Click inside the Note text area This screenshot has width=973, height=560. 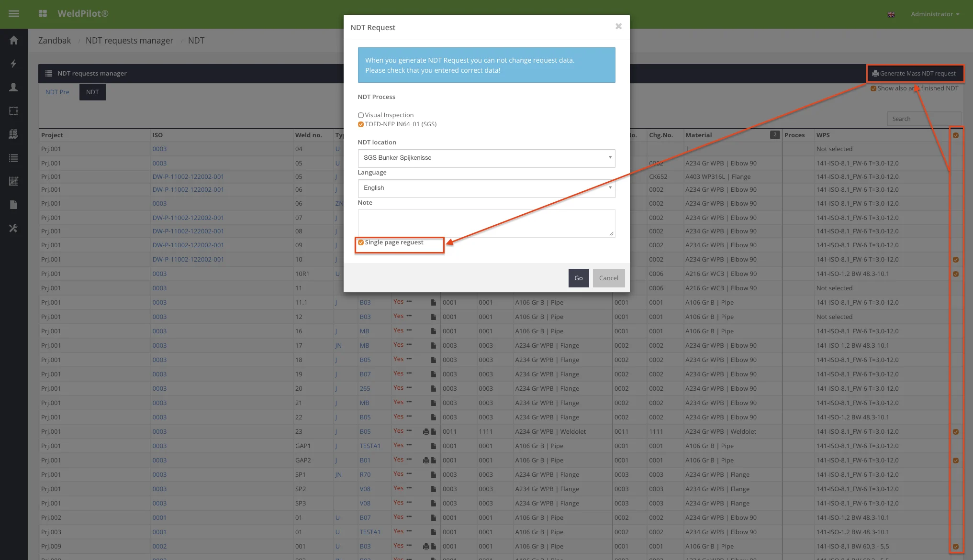click(486, 223)
